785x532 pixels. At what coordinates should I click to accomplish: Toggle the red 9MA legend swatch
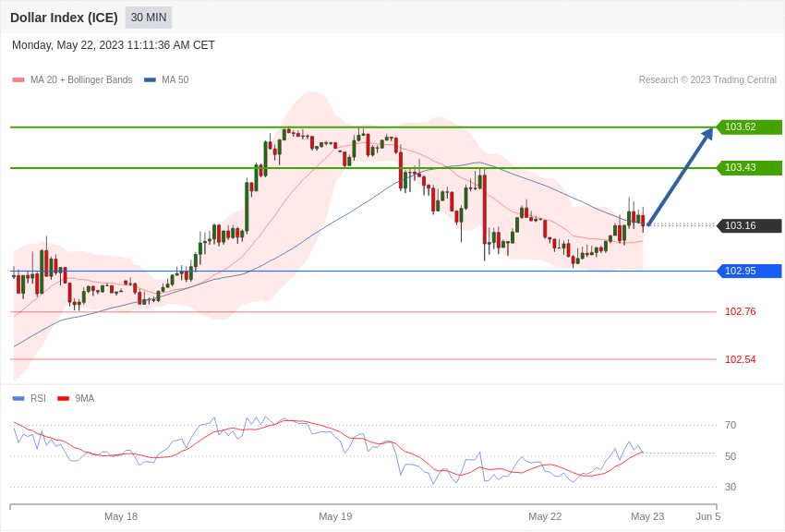click(63, 399)
